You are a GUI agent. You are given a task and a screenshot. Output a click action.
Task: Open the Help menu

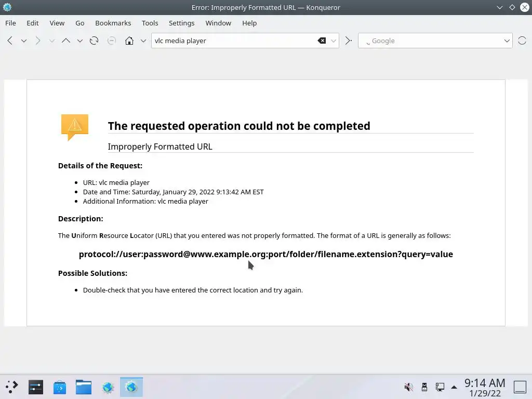click(x=249, y=23)
